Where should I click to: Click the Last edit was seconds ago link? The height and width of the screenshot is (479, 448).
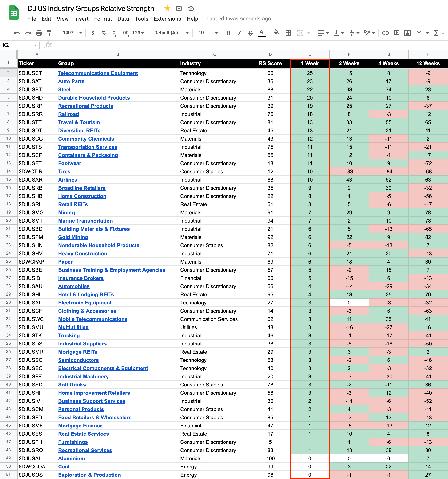(238, 19)
